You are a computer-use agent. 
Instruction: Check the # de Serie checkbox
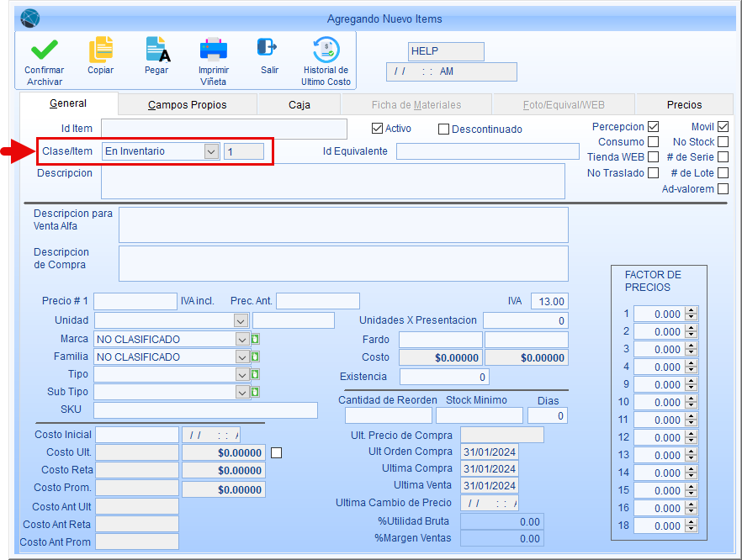click(x=723, y=157)
